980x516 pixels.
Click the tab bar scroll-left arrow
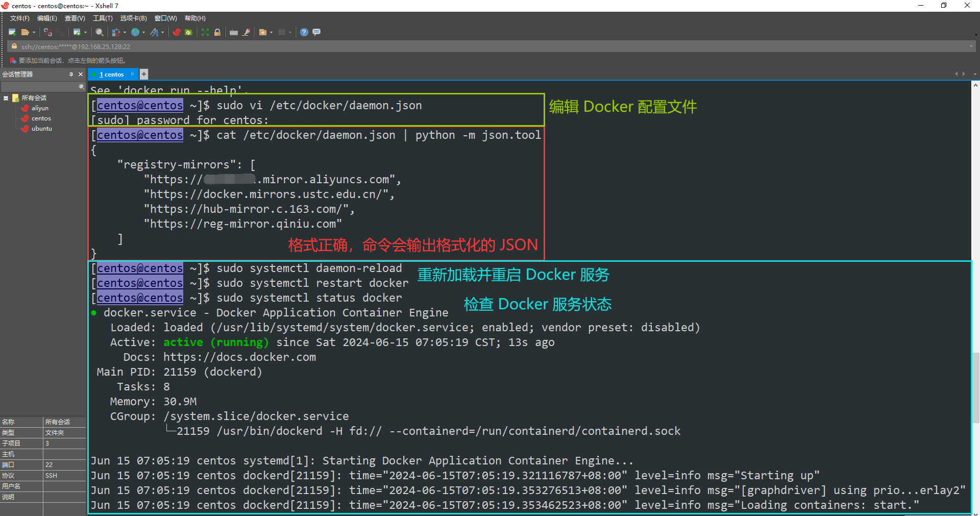click(x=956, y=74)
